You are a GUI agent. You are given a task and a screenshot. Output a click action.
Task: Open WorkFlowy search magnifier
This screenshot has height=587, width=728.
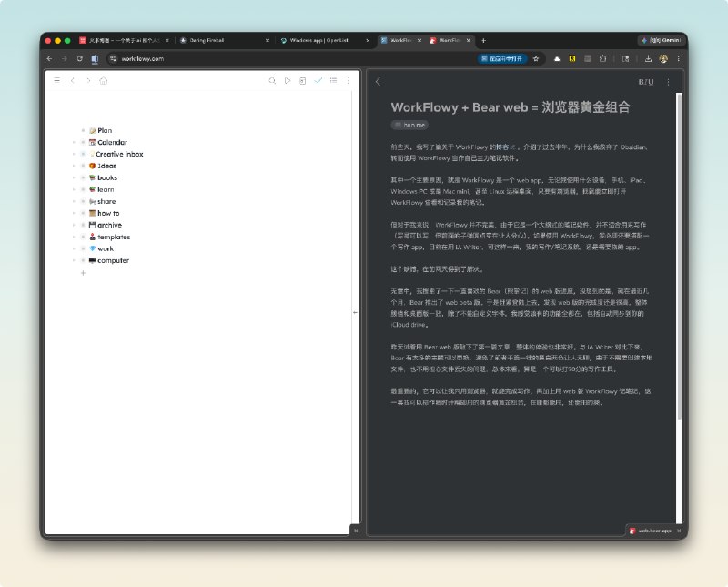pyautogui.click(x=272, y=80)
